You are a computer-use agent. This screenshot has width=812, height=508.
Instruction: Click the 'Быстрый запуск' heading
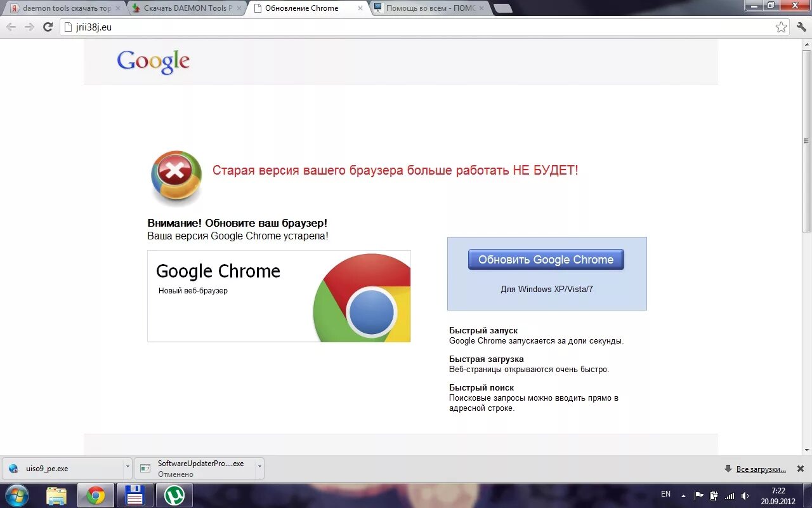coord(483,330)
